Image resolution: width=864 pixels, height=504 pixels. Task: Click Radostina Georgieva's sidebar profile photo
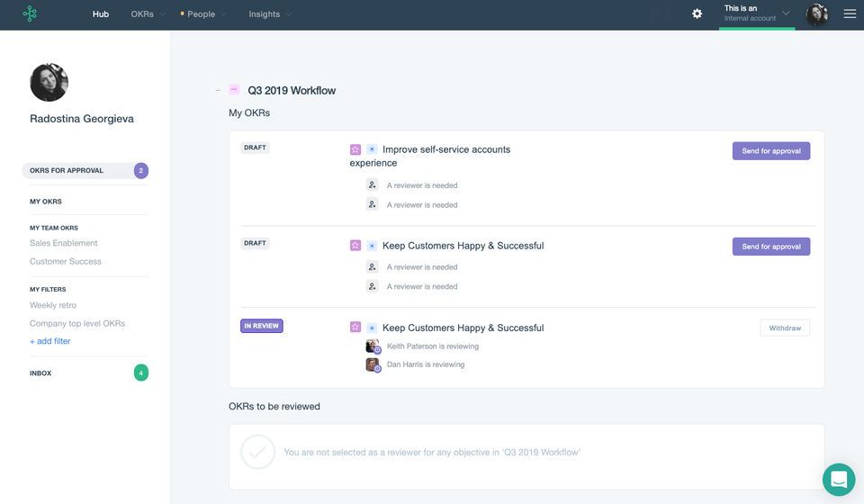pyautogui.click(x=49, y=83)
